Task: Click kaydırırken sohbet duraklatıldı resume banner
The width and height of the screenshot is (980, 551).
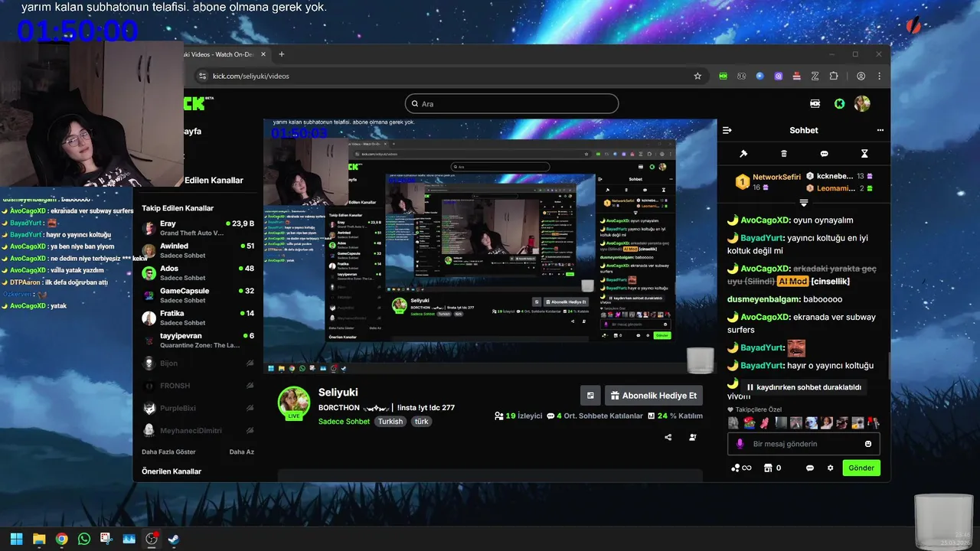Action: click(x=804, y=387)
